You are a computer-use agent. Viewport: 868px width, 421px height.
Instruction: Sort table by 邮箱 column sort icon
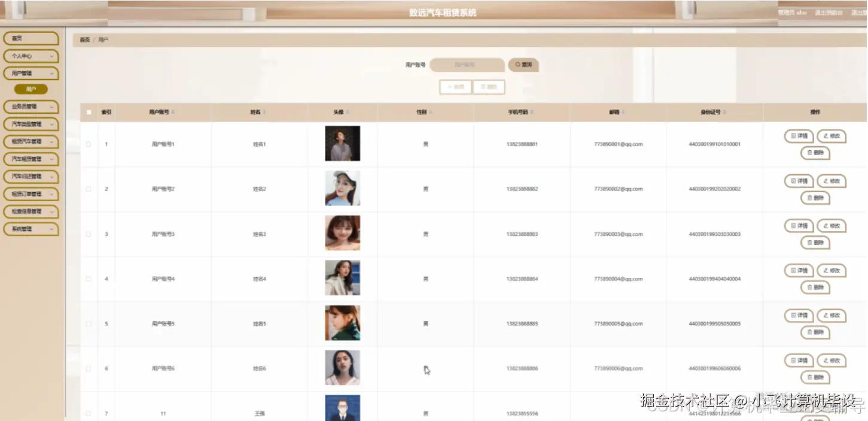tap(623, 113)
